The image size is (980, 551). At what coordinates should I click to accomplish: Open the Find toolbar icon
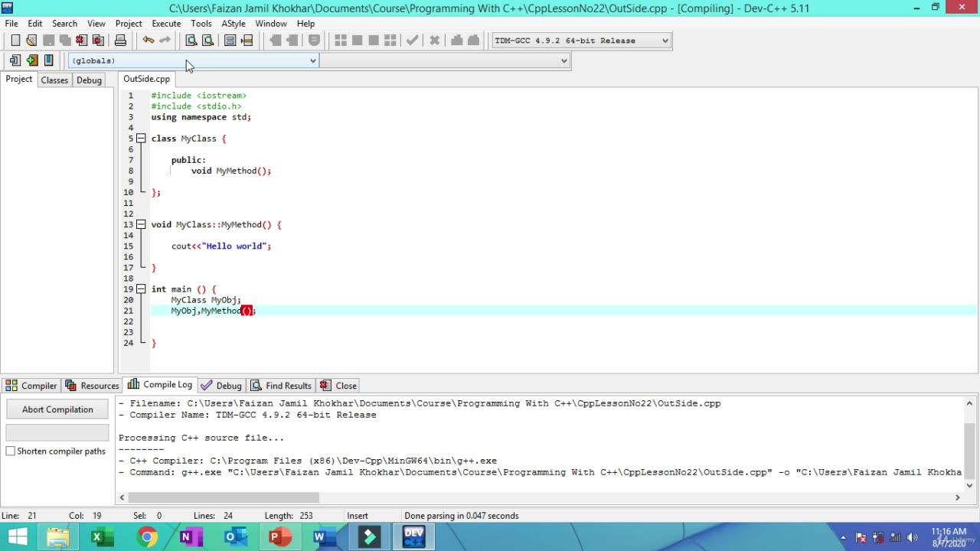click(x=191, y=41)
